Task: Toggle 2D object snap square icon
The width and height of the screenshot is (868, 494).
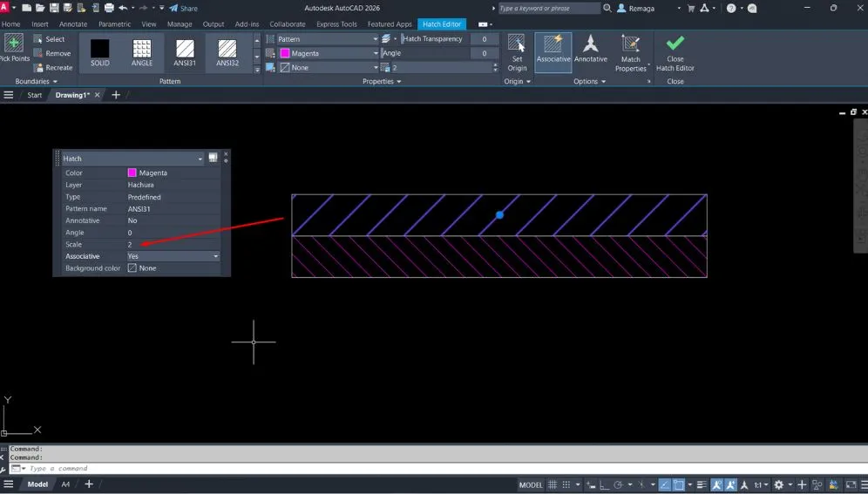Action: coord(679,485)
